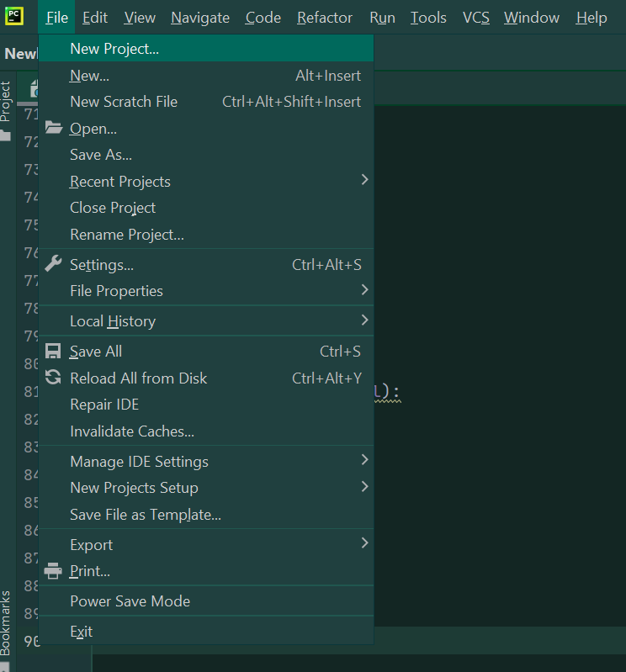Viewport: 626px width, 672px height.
Task: Open the Refactor menu
Action: pyautogui.click(x=325, y=18)
